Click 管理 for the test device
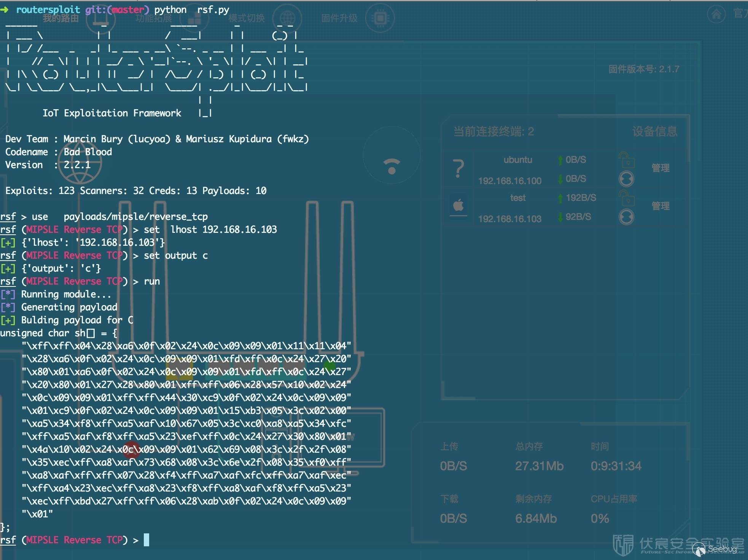This screenshot has width=748, height=560. (660, 206)
